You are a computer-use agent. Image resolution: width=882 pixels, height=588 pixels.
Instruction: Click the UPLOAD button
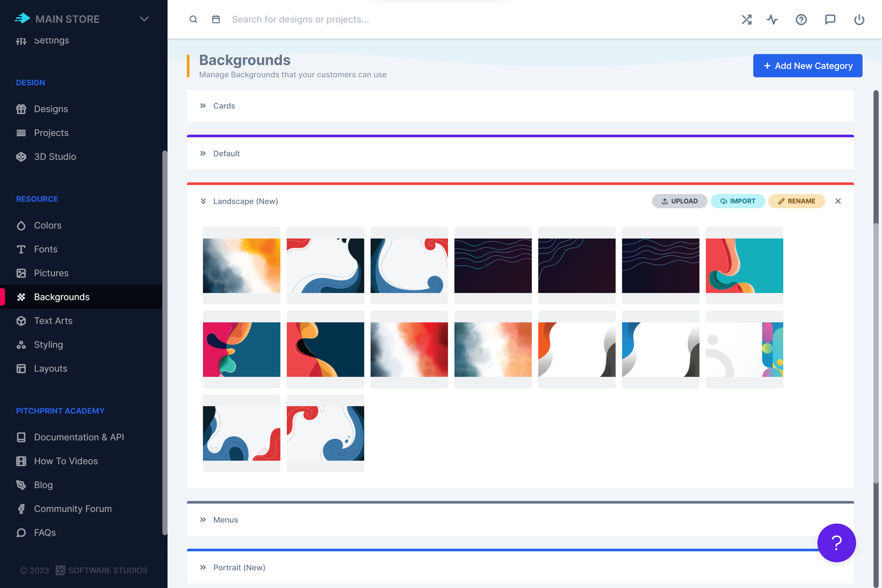[679, 201]
